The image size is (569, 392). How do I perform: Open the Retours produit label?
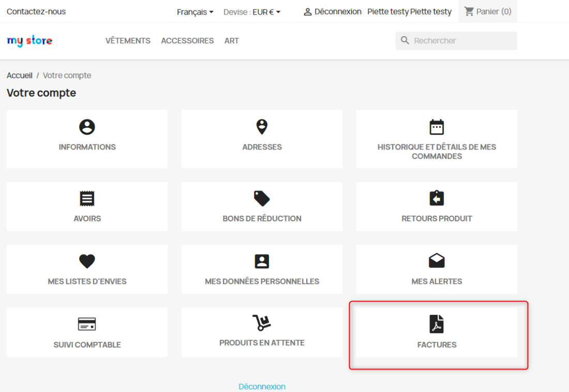pos(437,219)
